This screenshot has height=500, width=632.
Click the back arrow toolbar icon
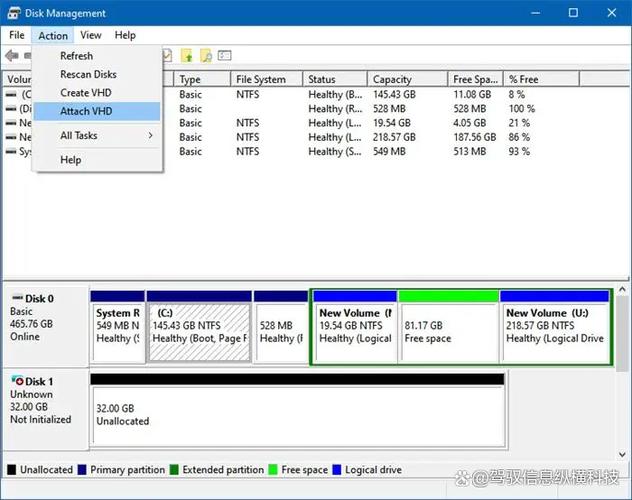click(12, 56)
